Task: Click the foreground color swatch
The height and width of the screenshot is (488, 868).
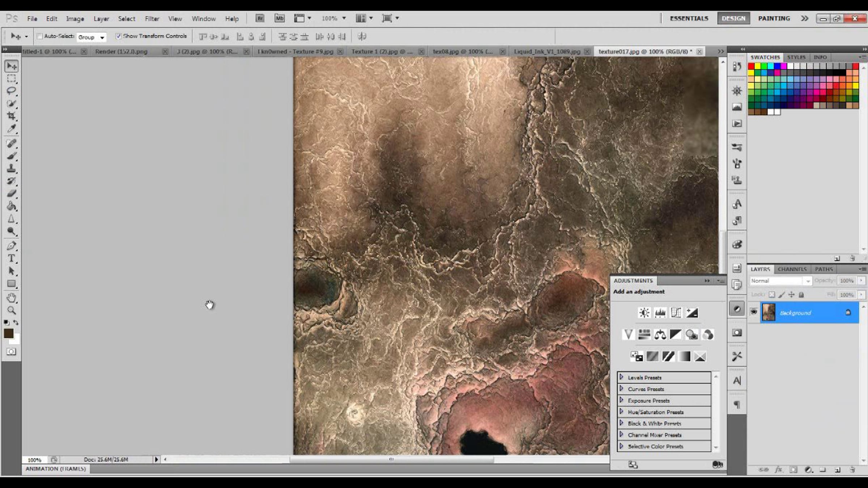Action: pyautogui.click(x=9, y=333)
